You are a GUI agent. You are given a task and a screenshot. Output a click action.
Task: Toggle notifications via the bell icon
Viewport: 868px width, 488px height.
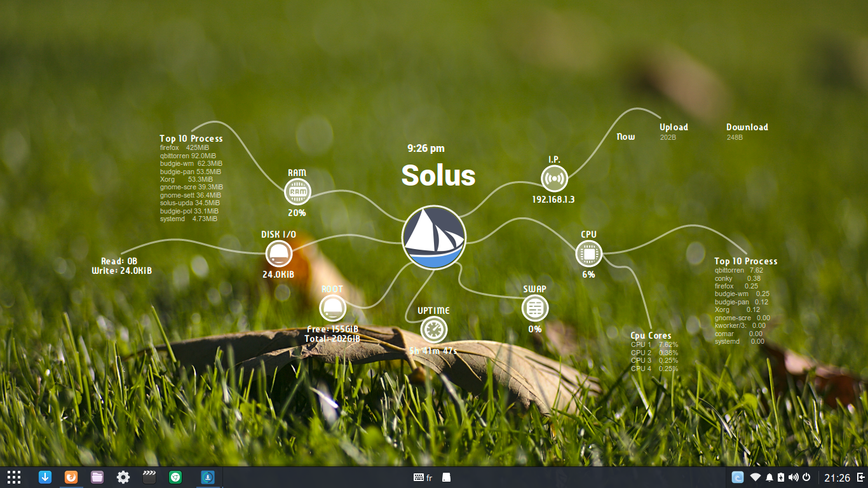point(769,477)
